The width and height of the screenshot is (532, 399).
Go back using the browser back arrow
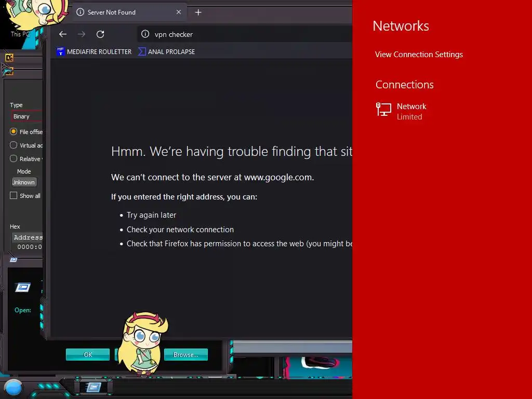coord(63,34)
